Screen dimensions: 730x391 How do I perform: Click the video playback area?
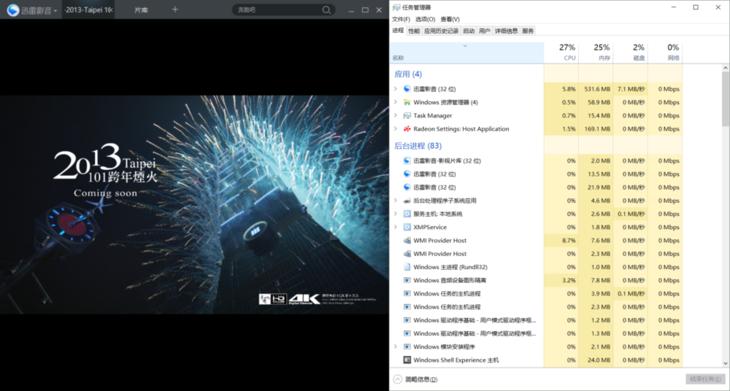(194, 205)
